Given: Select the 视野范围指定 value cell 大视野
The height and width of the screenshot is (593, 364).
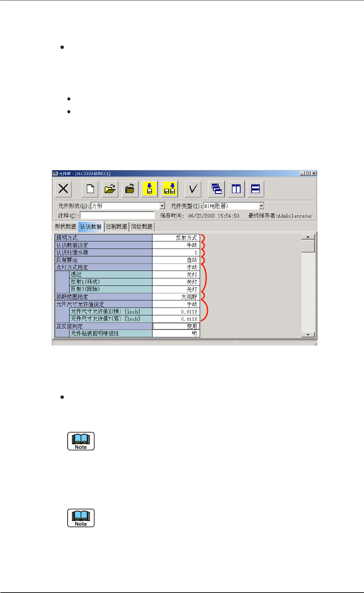Looking at the screenshot, I should [x=176, y=297].
